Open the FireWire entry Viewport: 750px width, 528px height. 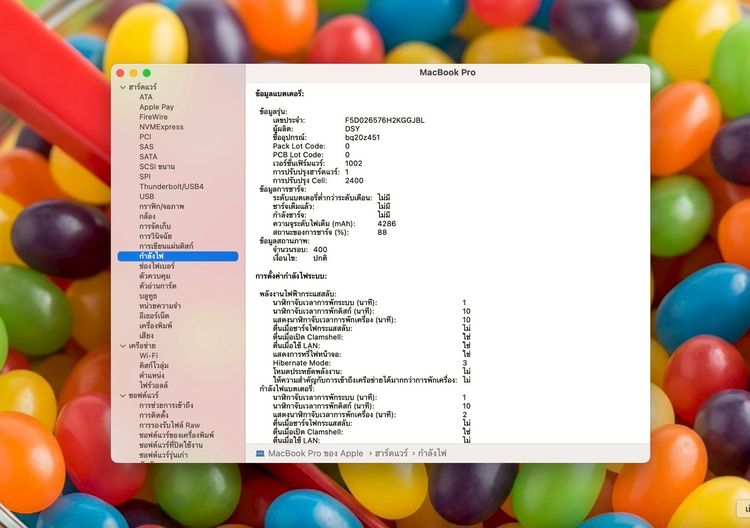pos(154,117)
